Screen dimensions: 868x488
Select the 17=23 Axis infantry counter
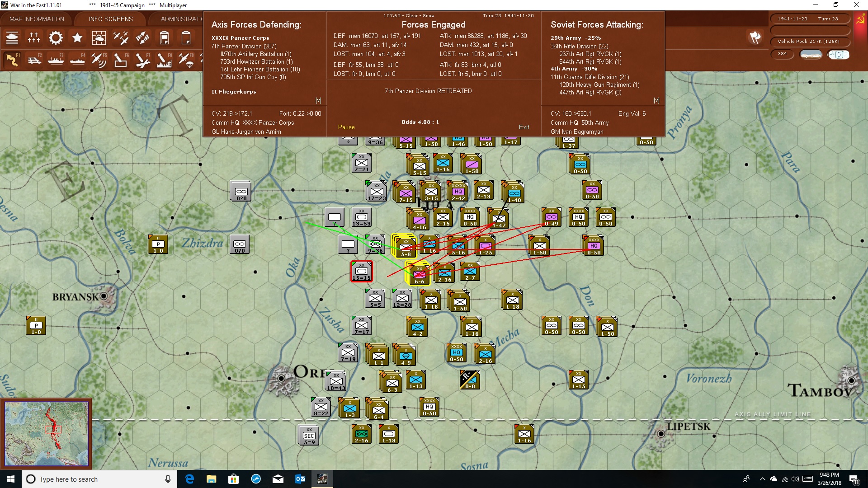pyautogui.click(x=377, y=192)
